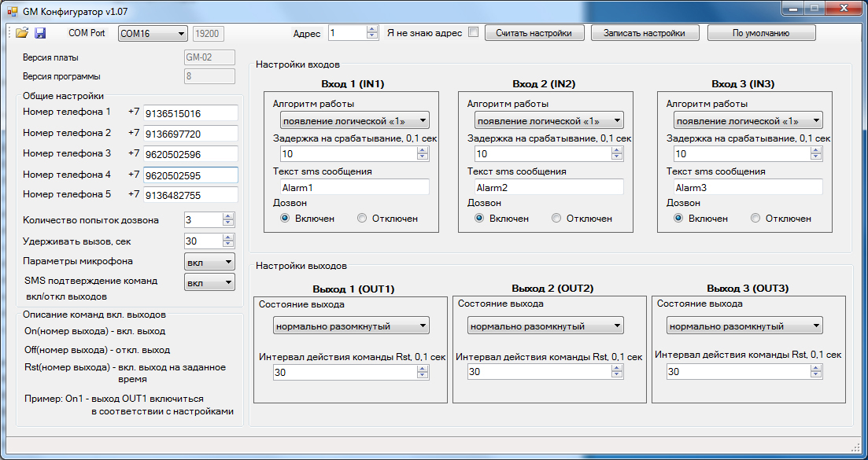Expand the SMS подтверждение команд dropdown
The width and height of the screenshot is (868, 460).
[x=209, y=282]
